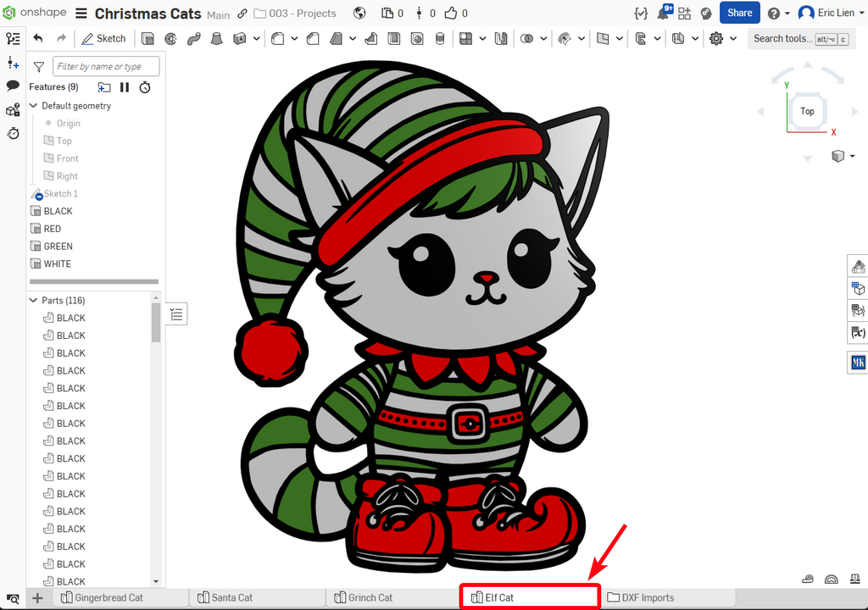Open the 003 - Projects folder link
The height and width of the screenshot is (610, 868).
(x=296, y=14)
